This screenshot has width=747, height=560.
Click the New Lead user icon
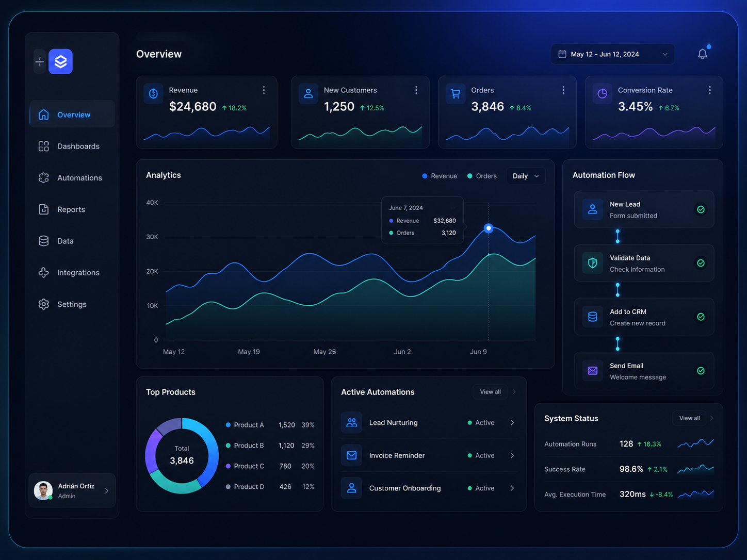[593, 209]
